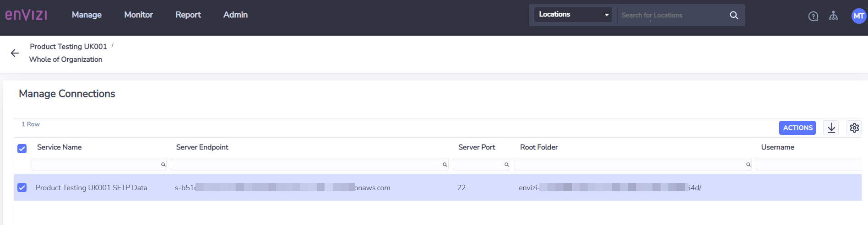868x225 pixels.
Task: Open grid settings gear icon
Action: coord(854,128)
